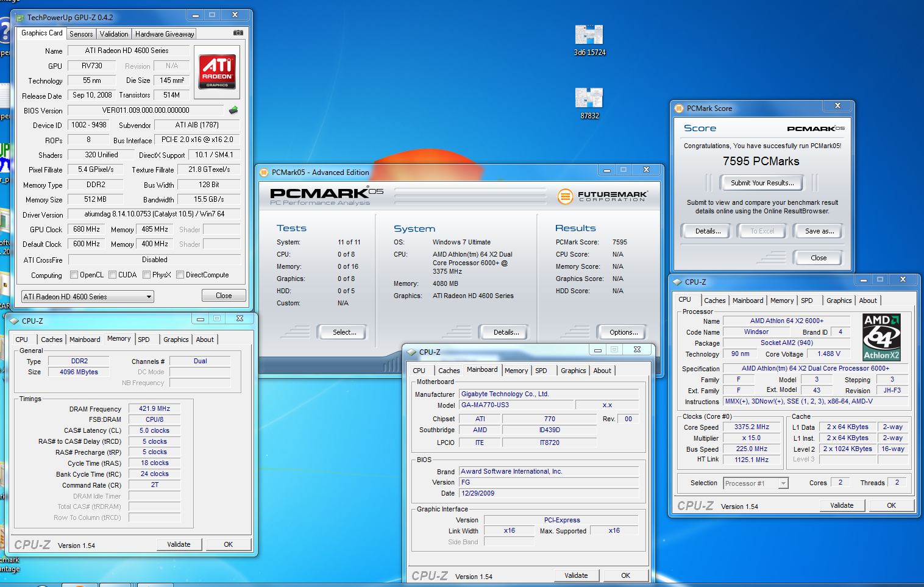Image resolution: width=924 pixels, height=587 pixels.
Task: Open the Hardware Giveaway tab in GPU-Z
Action: coord(165,34)
